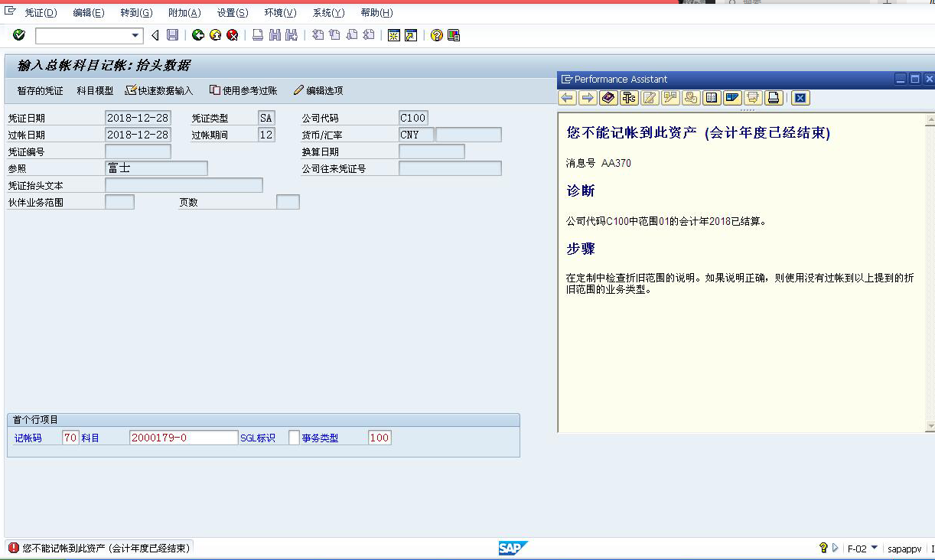Click the glossary book icon in Performance Assistant
The image size is (935, 560).
(x=607, y=98)
